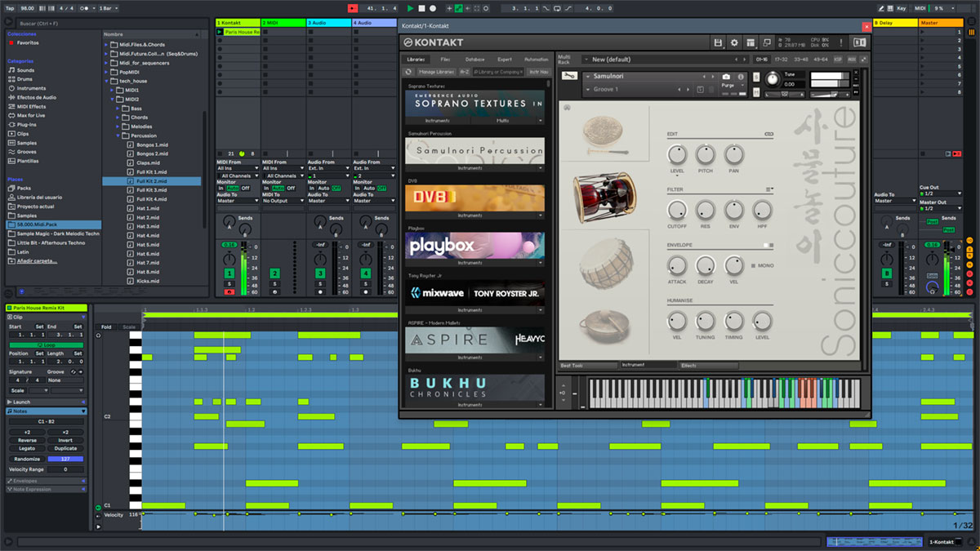Toggle the track 3 Audio activator button
Image resolution: width=980 pixels, height=551 pixels.
320,273
